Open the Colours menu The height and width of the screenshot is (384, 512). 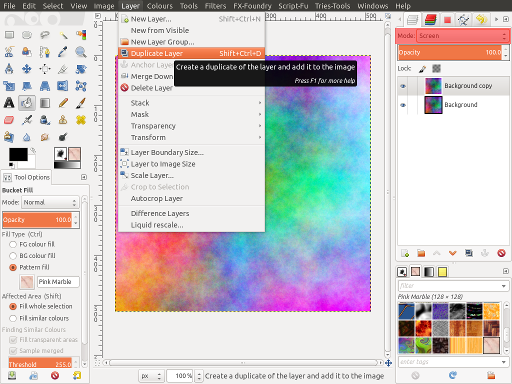159,6
